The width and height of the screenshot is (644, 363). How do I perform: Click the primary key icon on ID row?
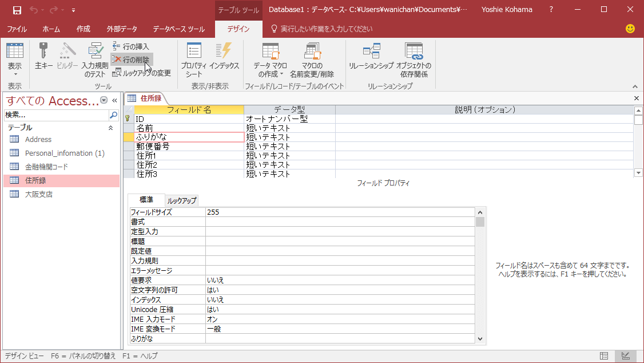point(128,119)
